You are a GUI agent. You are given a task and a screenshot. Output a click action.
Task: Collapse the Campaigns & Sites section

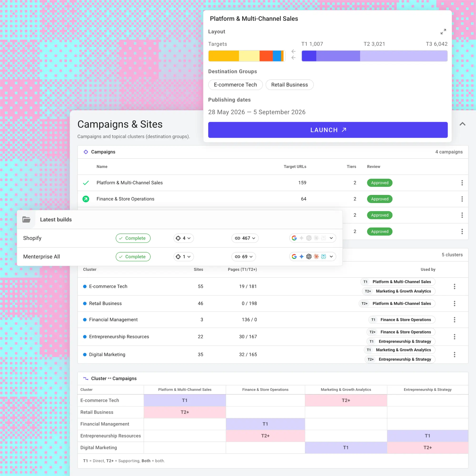462,124
